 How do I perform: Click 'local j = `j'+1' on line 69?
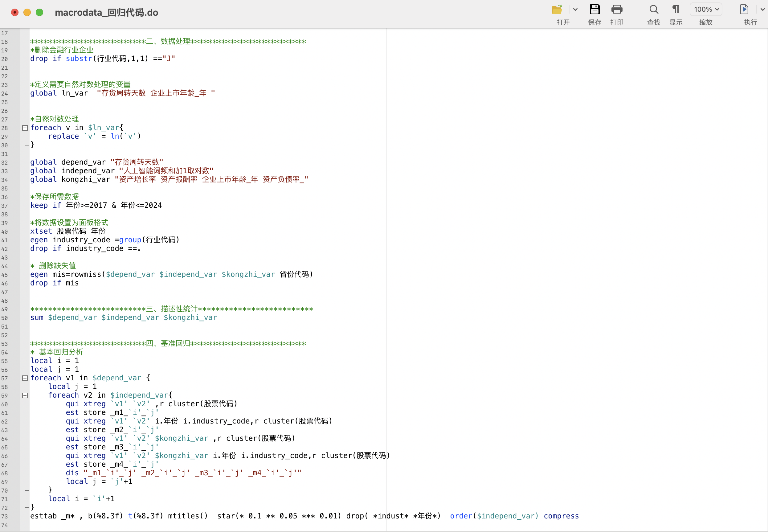click(99, 482)
